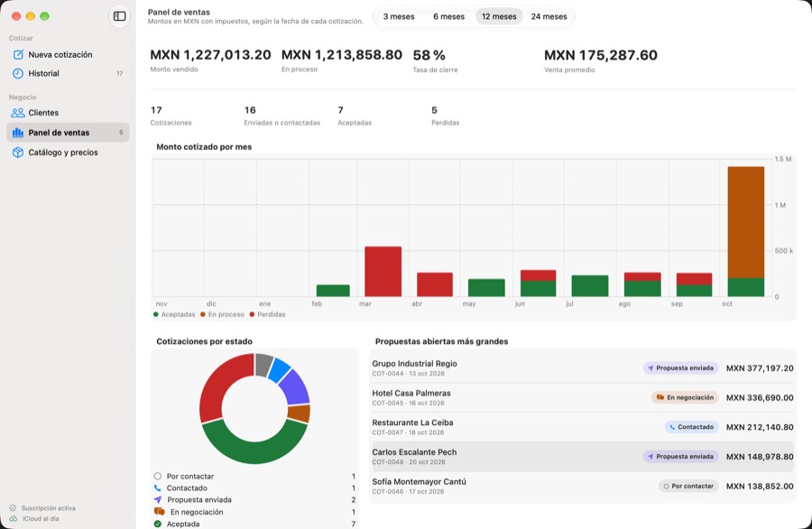
Task: Click the Aceptadas legend entry under chart
Action: coord(174,314)
